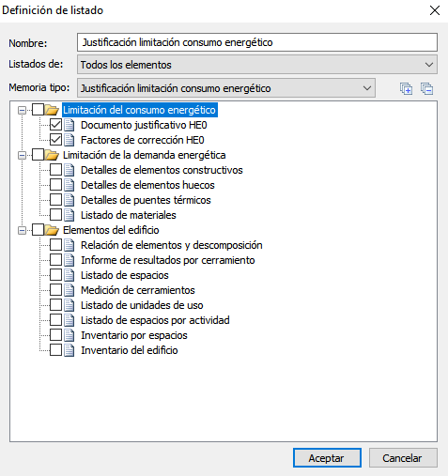This screenshot has width=448, height=476.
Task: Select Listado de espacios por actividad item
Action: [x=155, y=320]
